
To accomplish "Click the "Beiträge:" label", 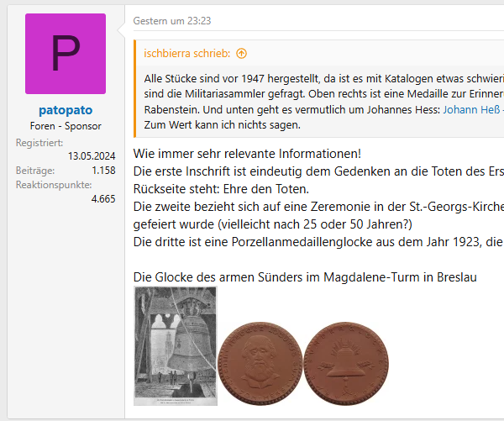I will pyautogui.click(x=34, y=170).
